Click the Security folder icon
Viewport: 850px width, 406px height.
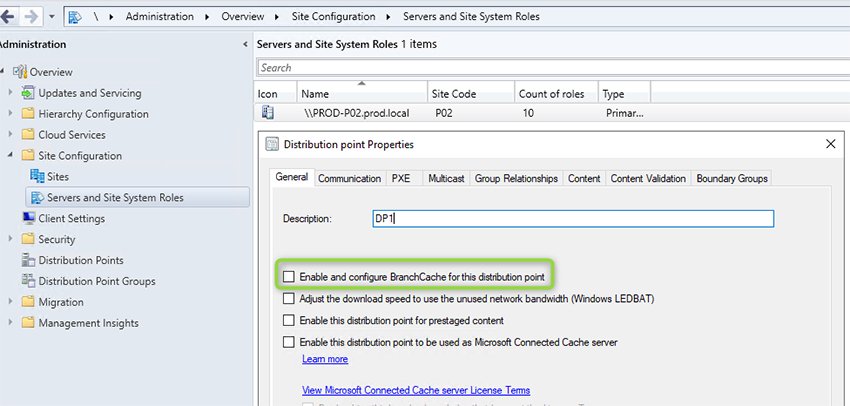point(28,239)
